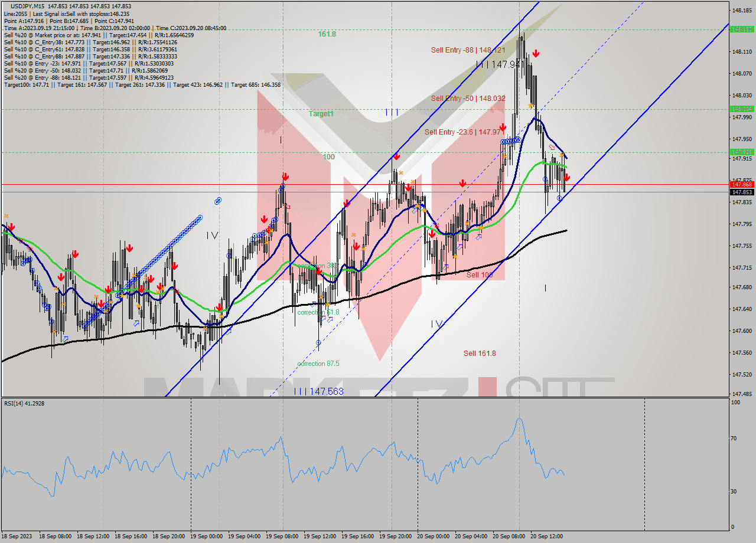Click the blue 'I I I 147.563' wave label
The image size is (756, 543).
click(x=318, y=391)
